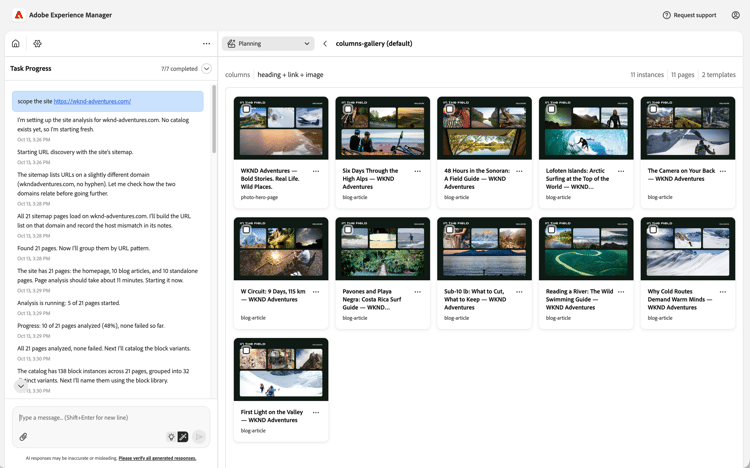The image size is (750, 468).
Task: Toggle the magic wand edit icon
Action: pyautogui.click(x=183, y=436)
